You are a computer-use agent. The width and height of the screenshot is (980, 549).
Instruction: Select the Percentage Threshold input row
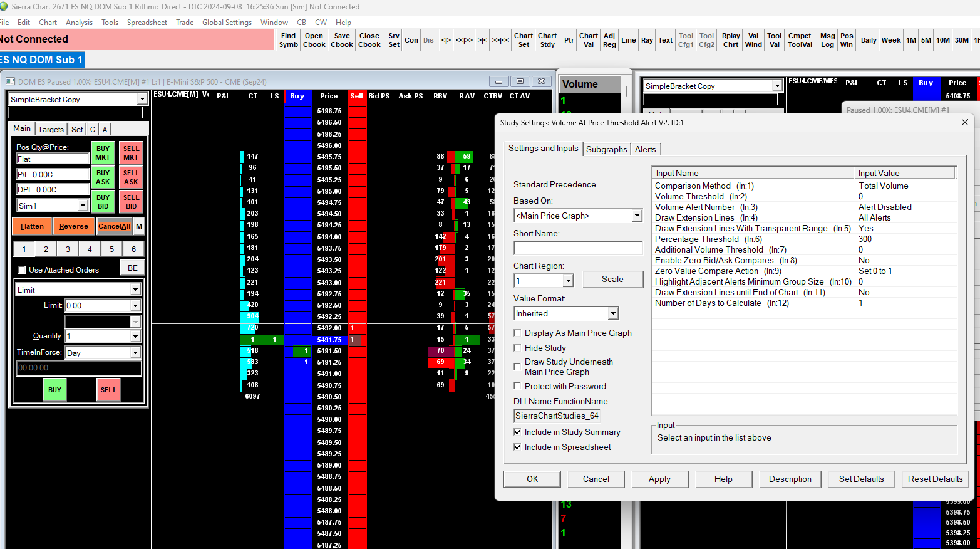point(804,239)
